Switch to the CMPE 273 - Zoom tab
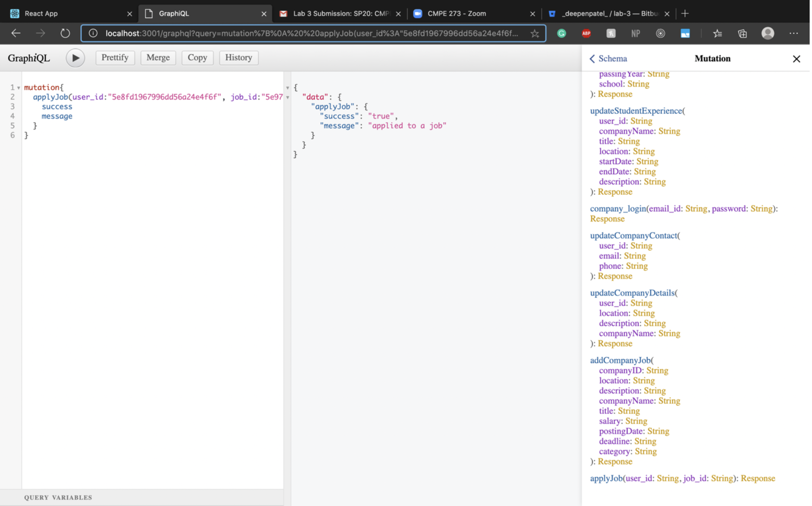This screenshot has width=812, height=506. tap(456, 13)
